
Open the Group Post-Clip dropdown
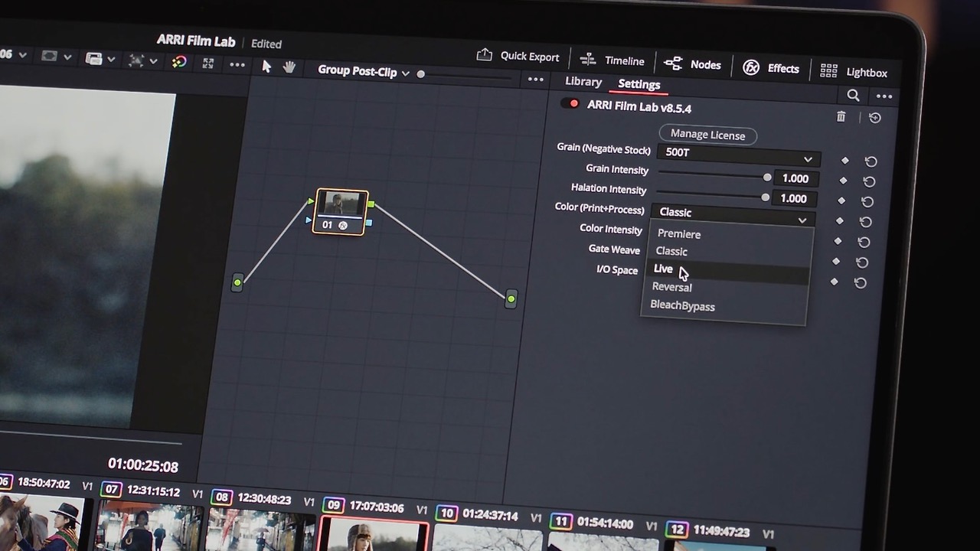361,72
